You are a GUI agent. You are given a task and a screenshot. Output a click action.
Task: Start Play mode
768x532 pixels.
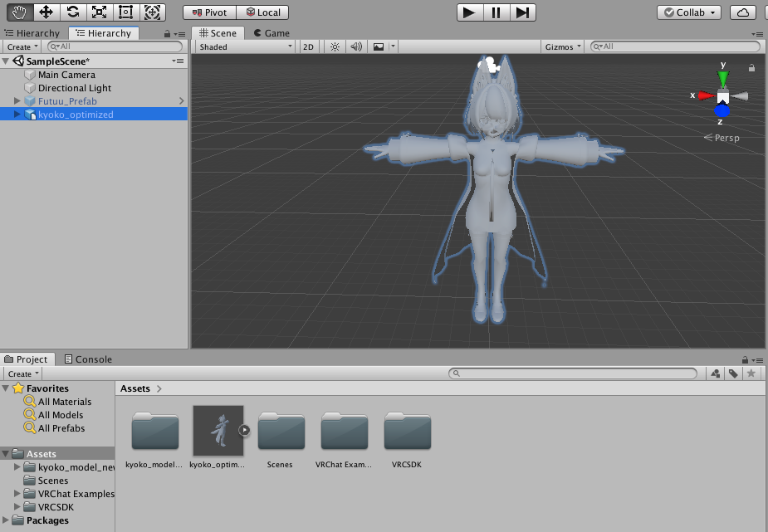(470, 12)
